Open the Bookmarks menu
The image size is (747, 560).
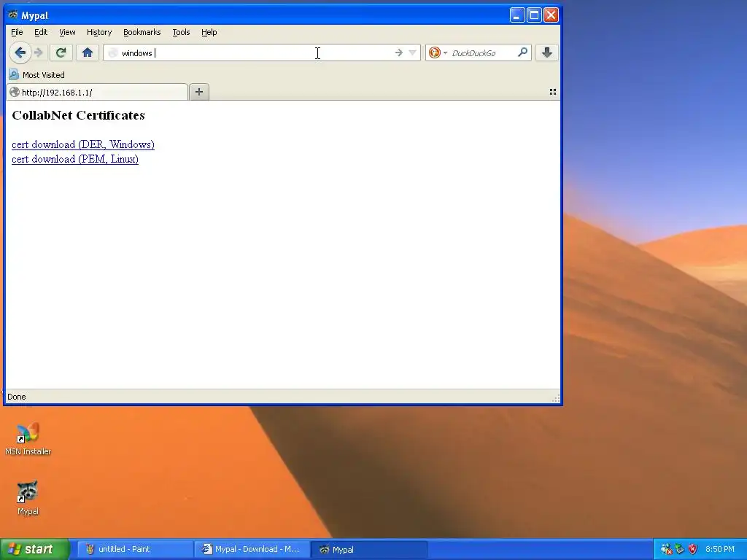(142, 32)
